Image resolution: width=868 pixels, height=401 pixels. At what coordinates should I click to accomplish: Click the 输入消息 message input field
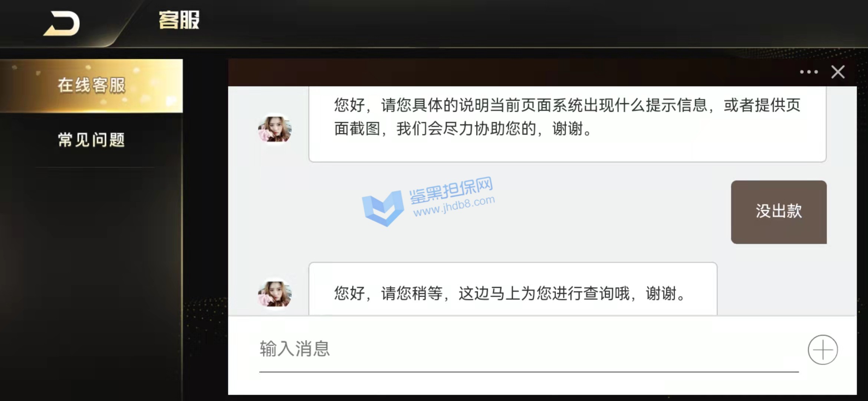(x=529, y=349)
